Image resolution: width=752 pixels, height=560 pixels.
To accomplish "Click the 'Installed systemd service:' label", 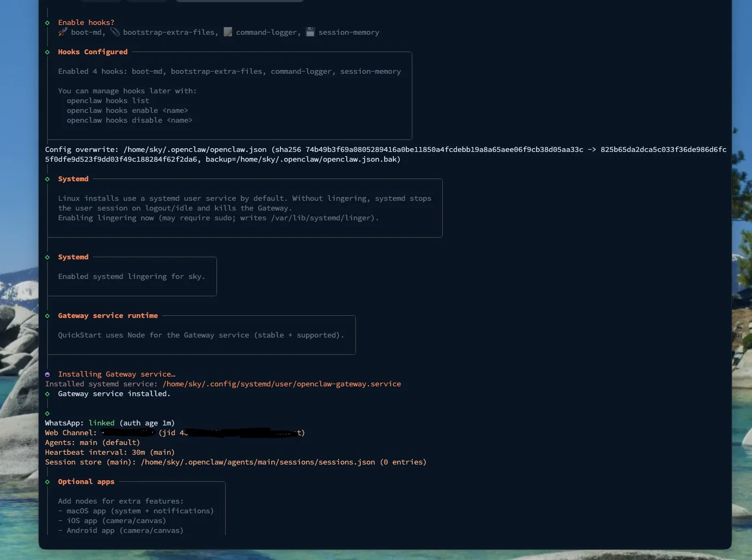I will pos(101,384).
